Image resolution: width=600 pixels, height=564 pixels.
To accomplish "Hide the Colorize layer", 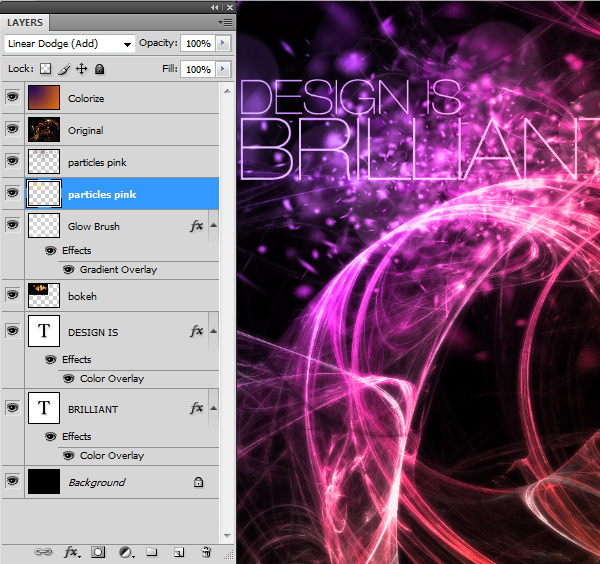I will tap(12, 98).
